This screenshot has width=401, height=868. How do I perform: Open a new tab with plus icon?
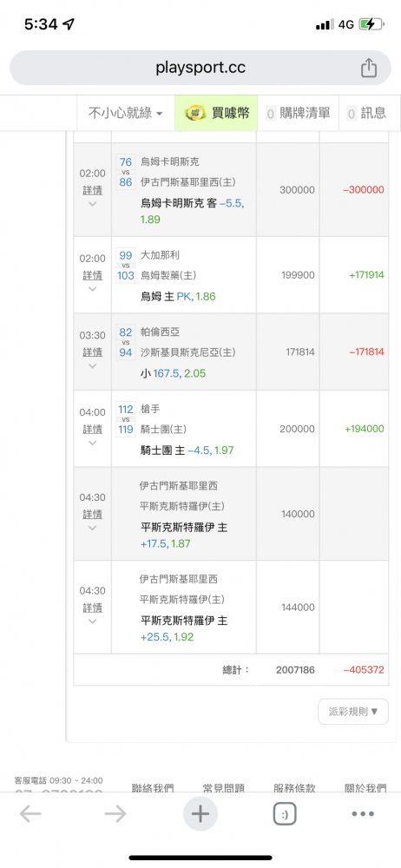click(x=200, y=814)
